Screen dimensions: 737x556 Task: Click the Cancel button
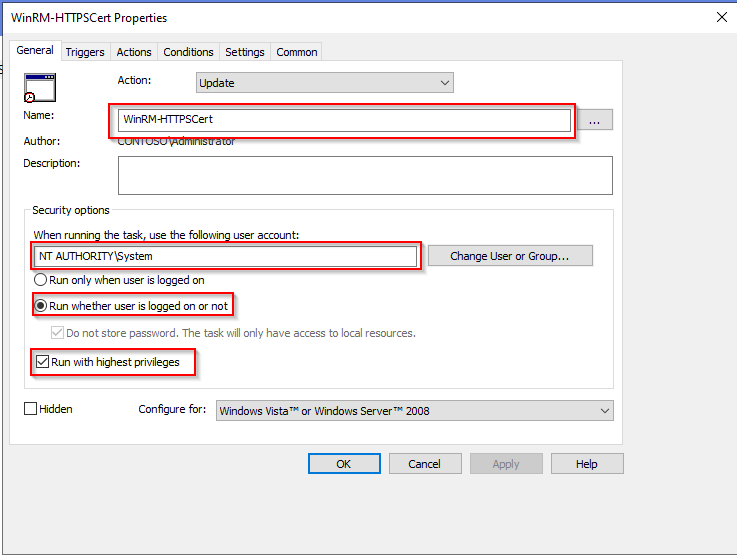424,464
